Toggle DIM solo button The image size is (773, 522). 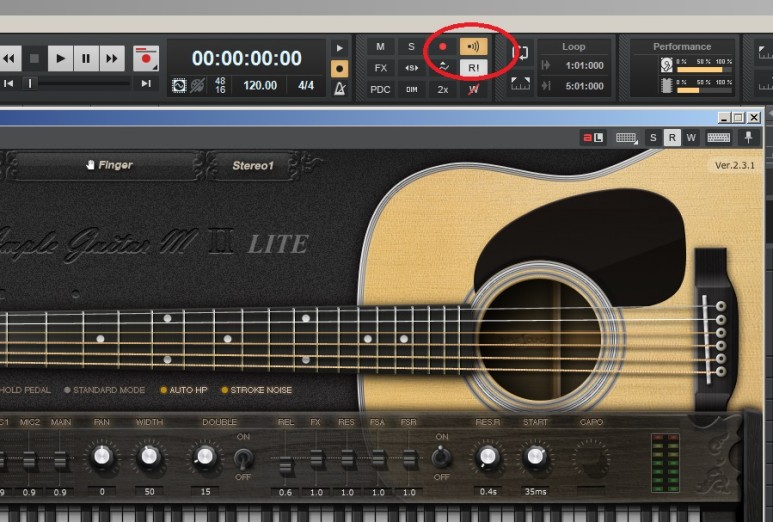click(411, 90)
